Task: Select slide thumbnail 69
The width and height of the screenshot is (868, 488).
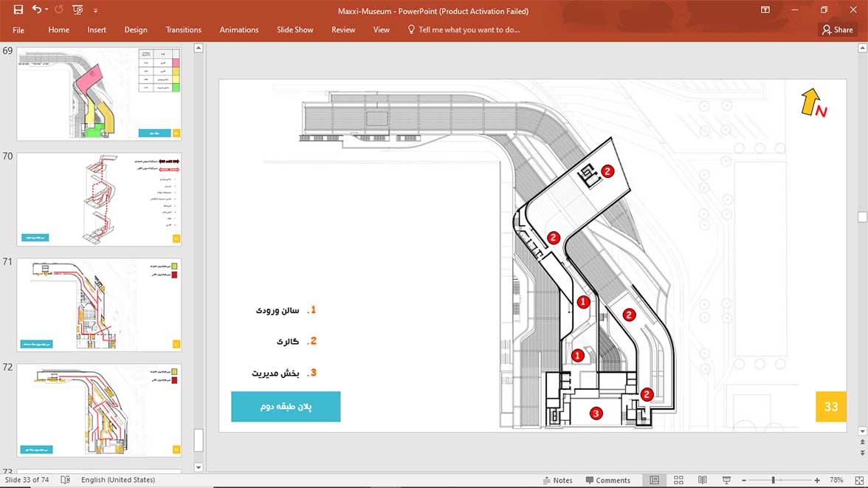Action: coord(99,94)
